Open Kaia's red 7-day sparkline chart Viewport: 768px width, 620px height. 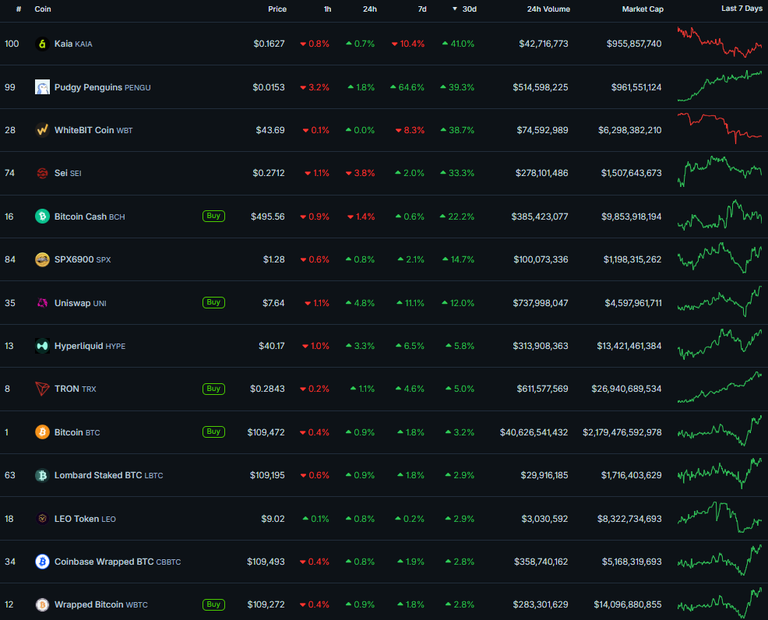tap(720, 43)
